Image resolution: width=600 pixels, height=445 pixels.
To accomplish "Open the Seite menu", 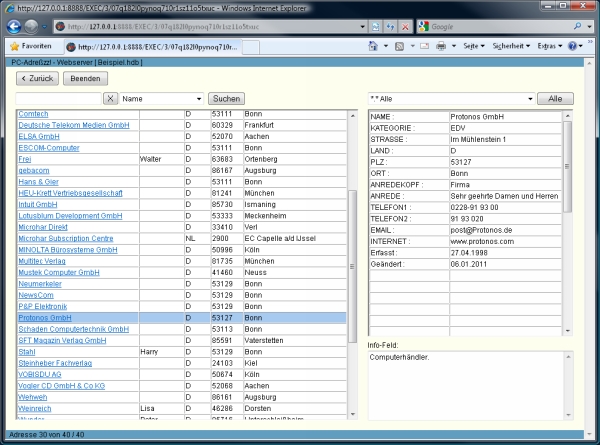I will click(x=474, y=46).
